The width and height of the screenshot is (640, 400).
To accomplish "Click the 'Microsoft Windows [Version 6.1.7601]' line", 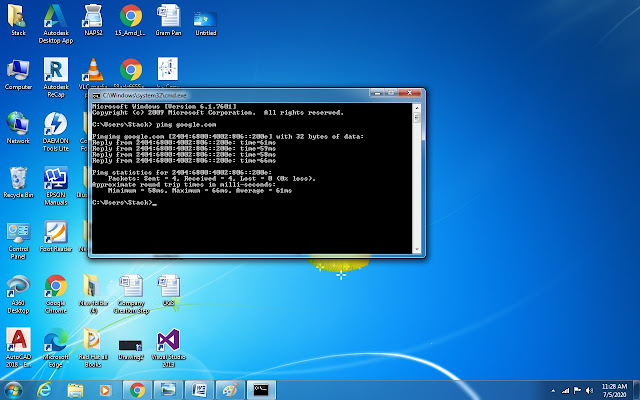I will (164, 107).
